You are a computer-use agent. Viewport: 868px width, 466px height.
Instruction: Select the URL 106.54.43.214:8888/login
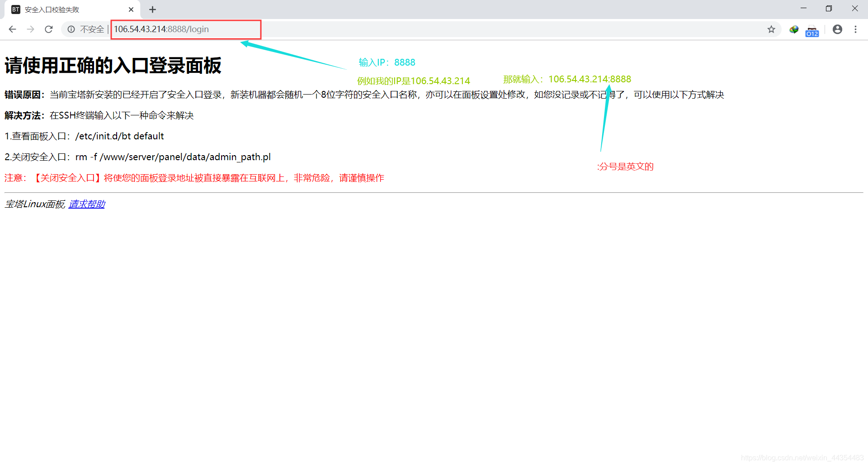point(161,29)
